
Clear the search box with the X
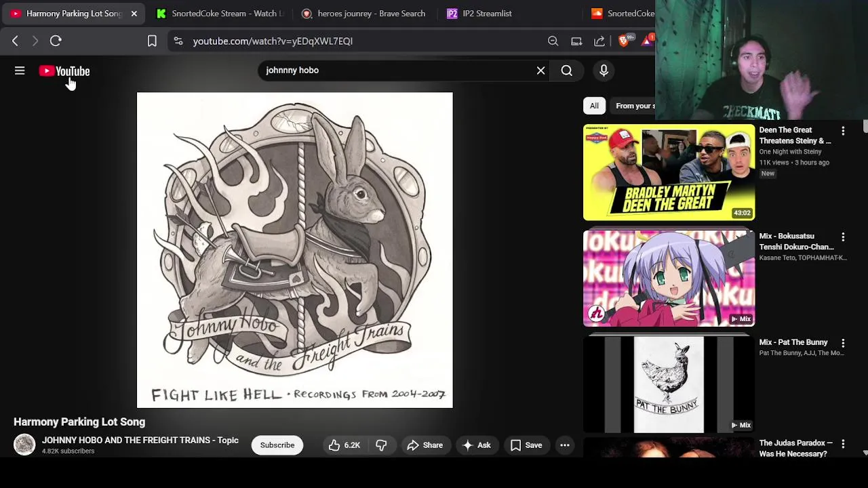tap(540, 70)
